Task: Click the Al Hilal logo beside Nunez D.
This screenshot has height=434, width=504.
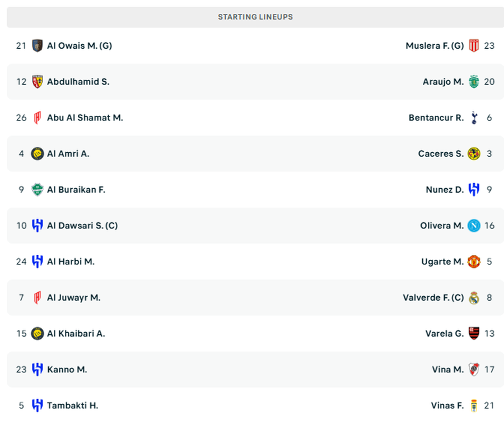Action: (474, 190)
